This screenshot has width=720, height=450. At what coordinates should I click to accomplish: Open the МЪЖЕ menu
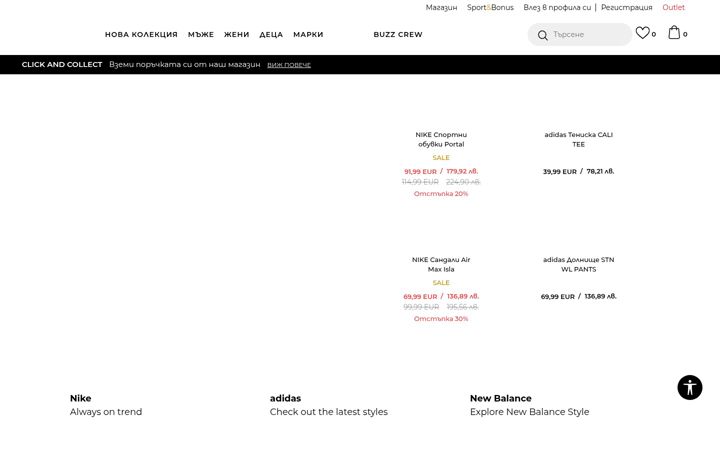[x=201, y=34]
